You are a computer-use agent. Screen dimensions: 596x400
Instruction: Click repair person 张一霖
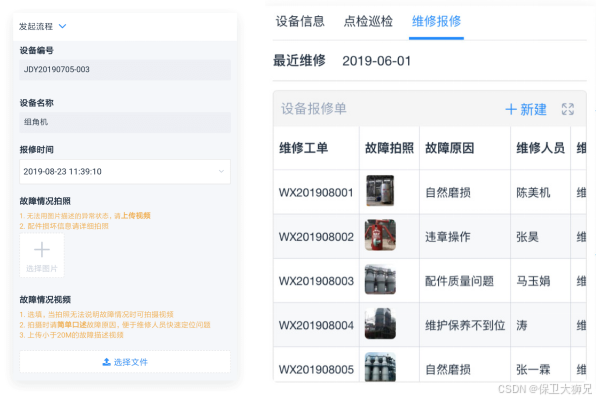tap(533, 370)
